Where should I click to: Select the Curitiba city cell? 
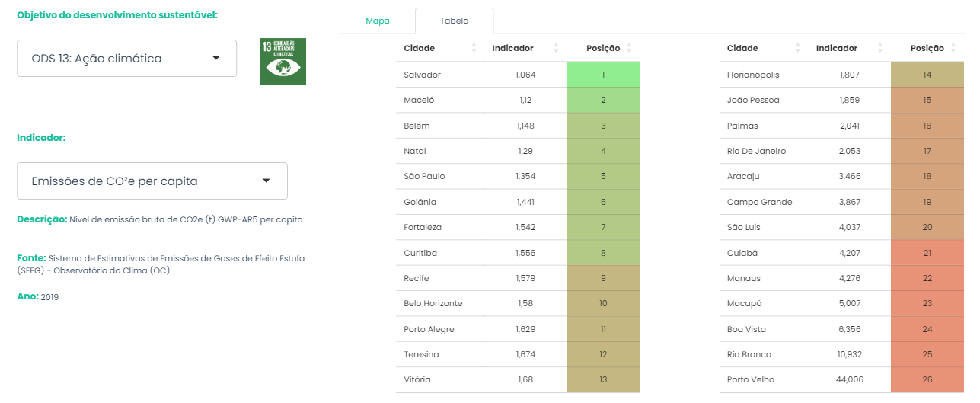440,253
